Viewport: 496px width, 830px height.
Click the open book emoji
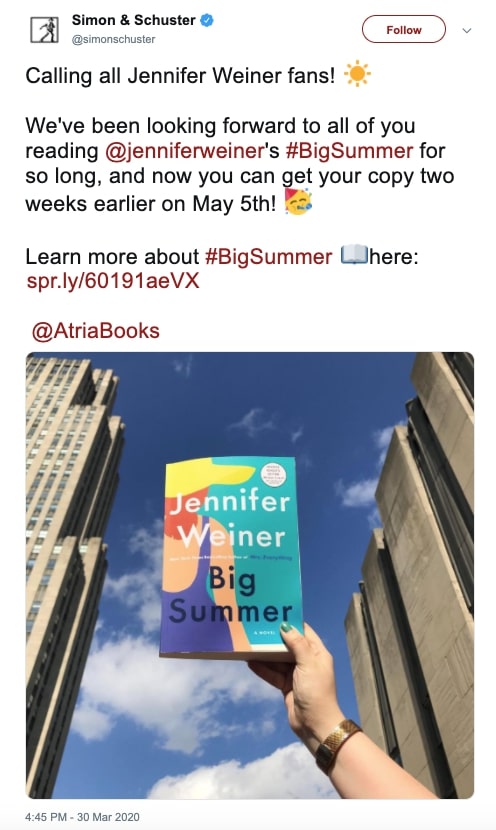pos(354,255)
